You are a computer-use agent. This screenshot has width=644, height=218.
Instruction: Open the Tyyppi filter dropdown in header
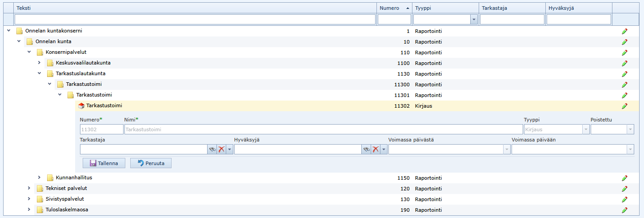474,20
